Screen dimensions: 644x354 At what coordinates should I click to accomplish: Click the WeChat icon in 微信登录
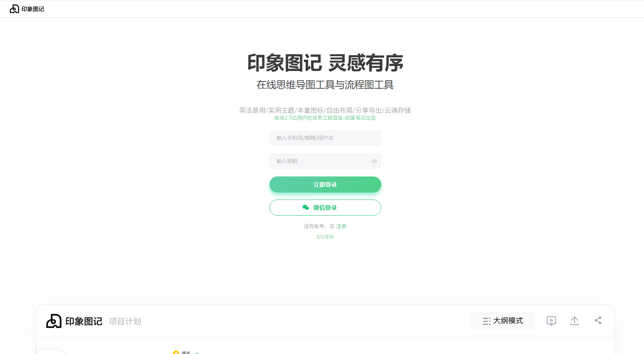(306, 208)
